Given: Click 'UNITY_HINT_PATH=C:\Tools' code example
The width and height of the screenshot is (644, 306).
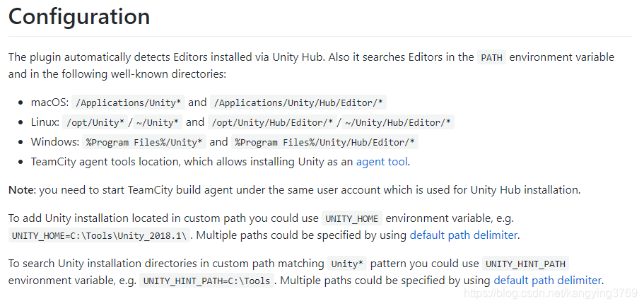Looking at the screenshot, I should click(x=206, y=281).
